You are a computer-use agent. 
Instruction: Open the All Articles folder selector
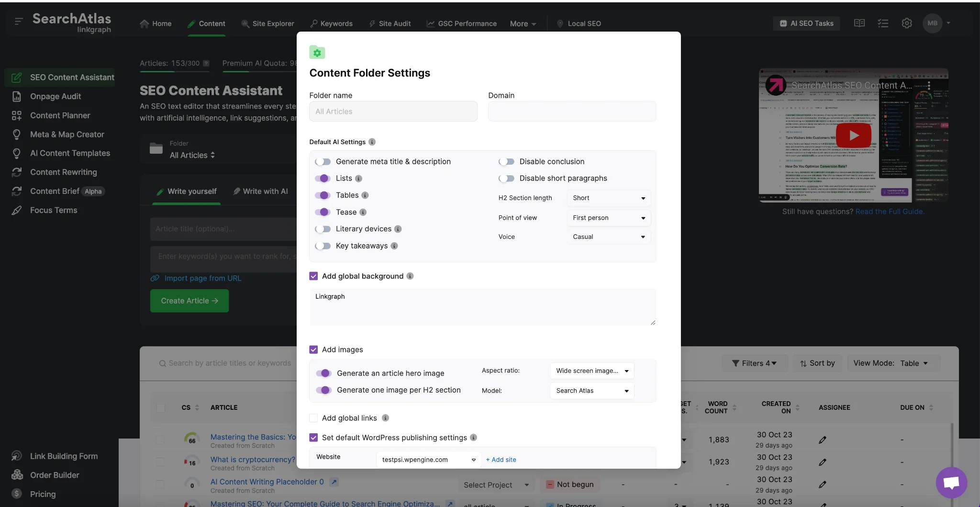(192, 155)
